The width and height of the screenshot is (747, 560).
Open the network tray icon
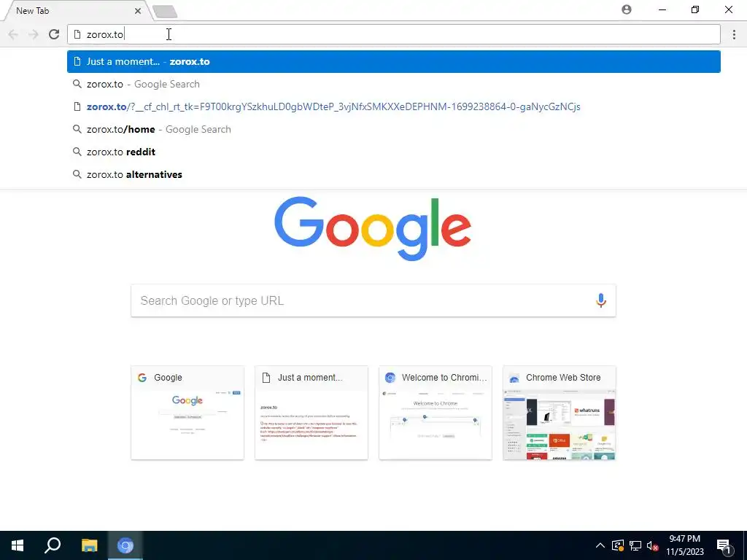pyautogui.click(x=635, y=545)
